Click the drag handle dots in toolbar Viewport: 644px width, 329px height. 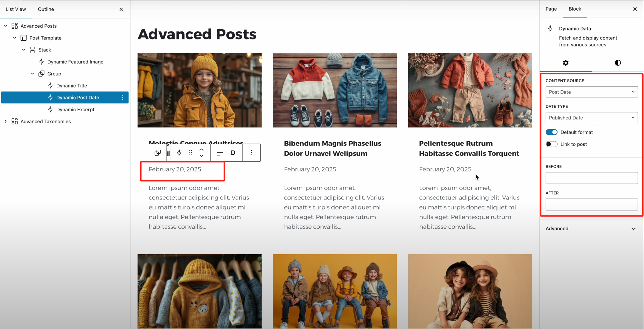pyautogui.click(x=190, y=153)
